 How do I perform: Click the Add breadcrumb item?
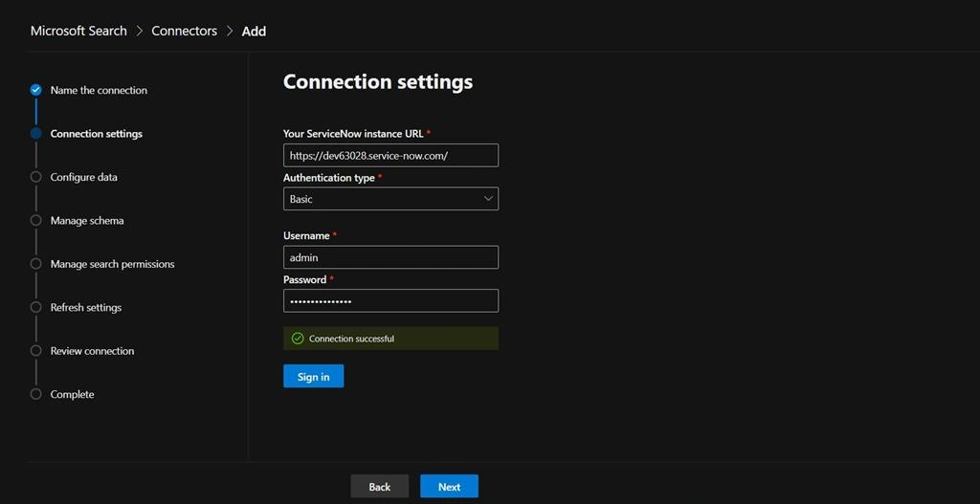tap(254, 32)
